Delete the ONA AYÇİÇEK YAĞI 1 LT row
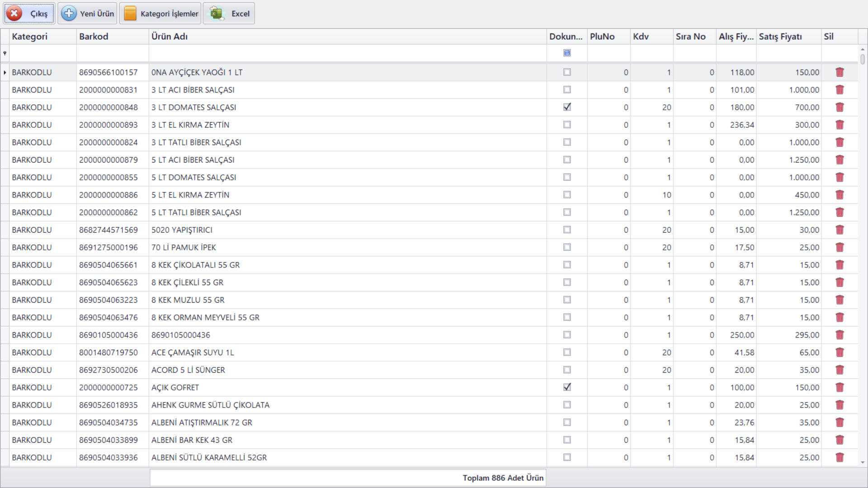The image size is (868, 488). point(840,72)
